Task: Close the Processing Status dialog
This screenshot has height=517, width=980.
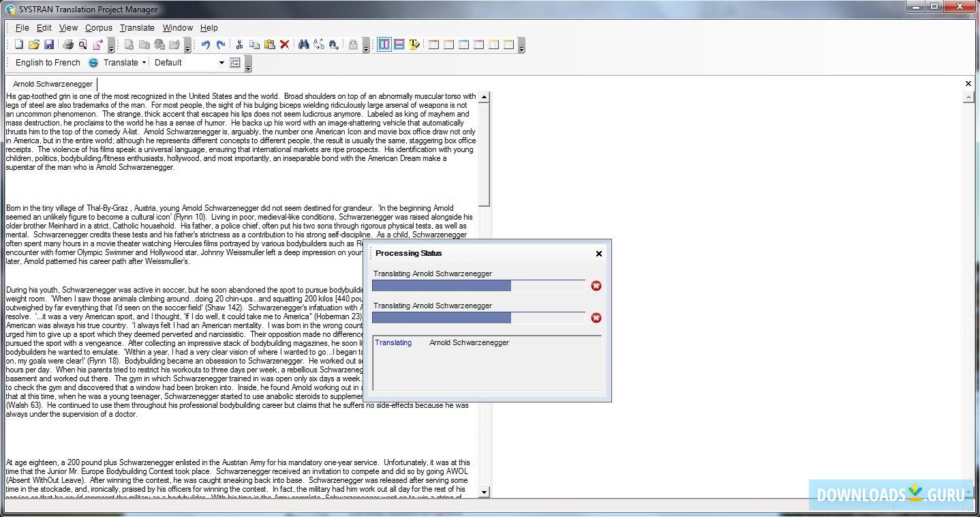Action: pos(599,254)
